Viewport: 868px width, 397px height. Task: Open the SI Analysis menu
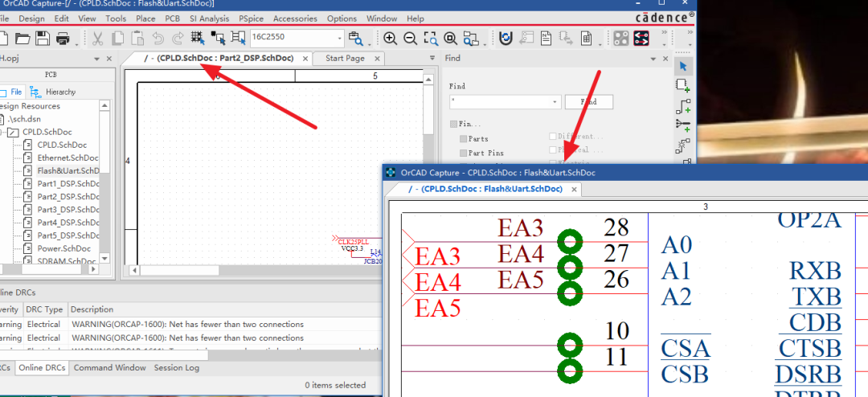209,18
